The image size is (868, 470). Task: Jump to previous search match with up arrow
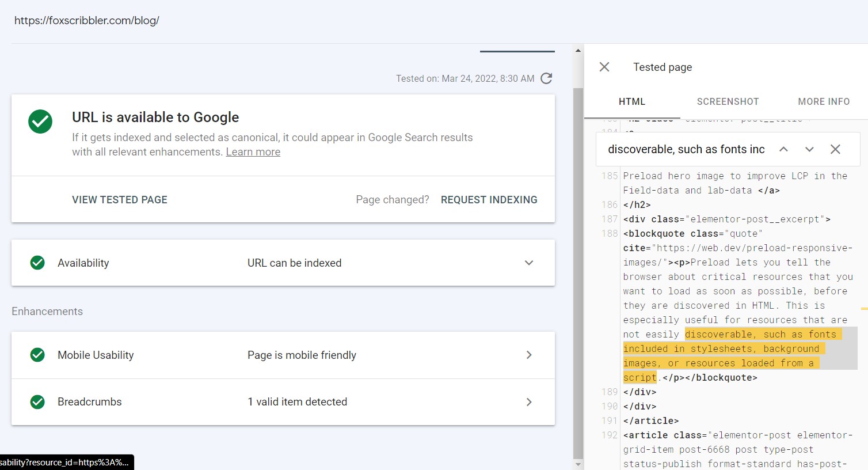(783, 149)
